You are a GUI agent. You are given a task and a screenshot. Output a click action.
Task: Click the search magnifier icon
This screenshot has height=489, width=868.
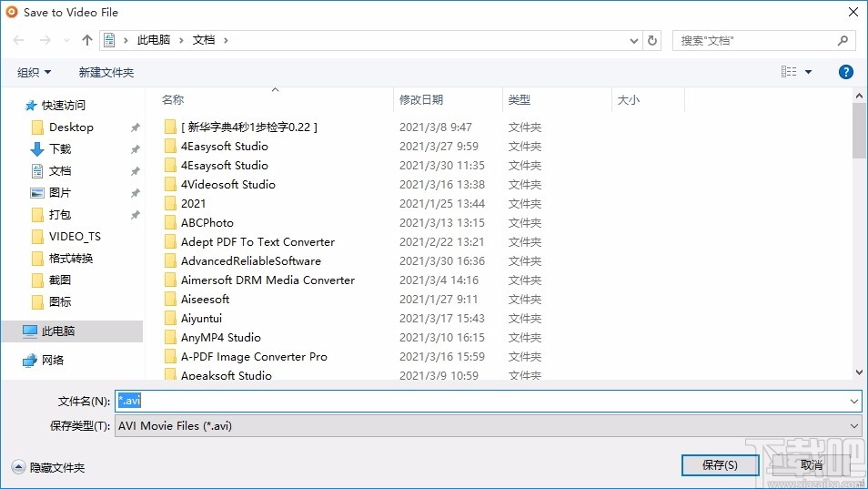(843, 40)
